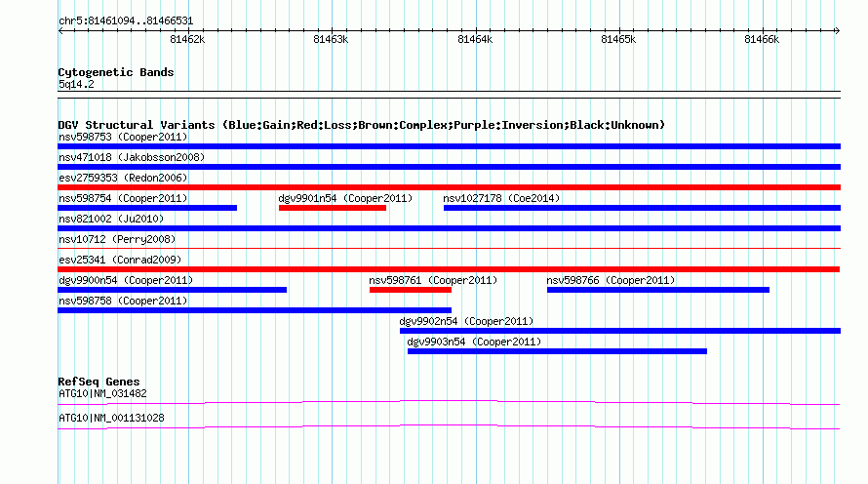Click the left arrow of the ruler

(x=60, y=30)
